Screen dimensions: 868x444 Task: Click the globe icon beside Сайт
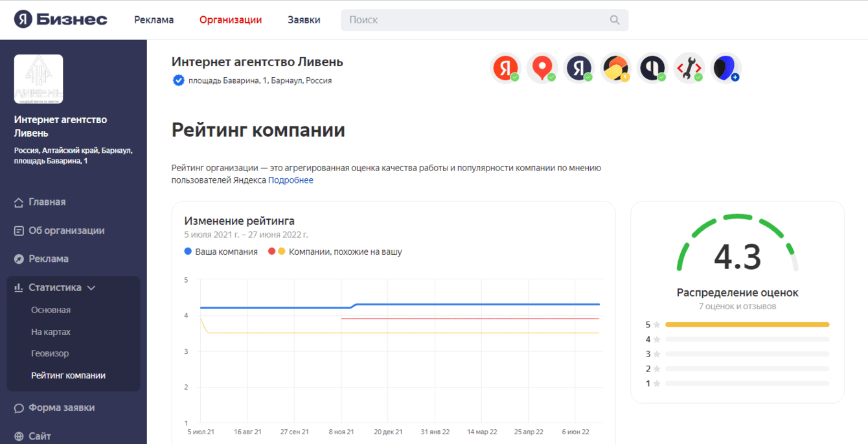[x=19, y=436]
